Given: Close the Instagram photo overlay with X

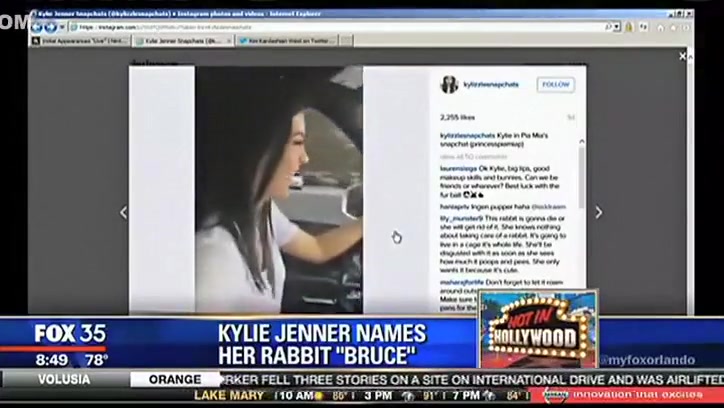Looking at the screenshot, I should (683, 57).
